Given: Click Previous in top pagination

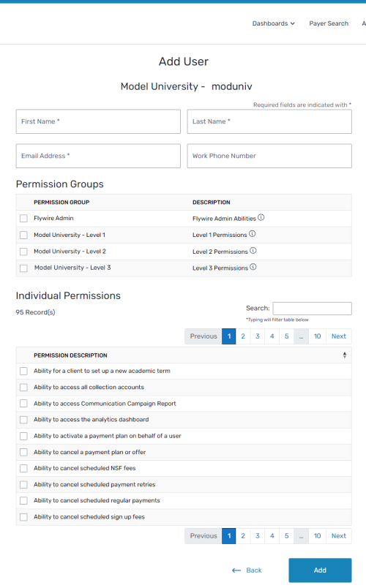Looking at the screenshot, I should point(203,336).
